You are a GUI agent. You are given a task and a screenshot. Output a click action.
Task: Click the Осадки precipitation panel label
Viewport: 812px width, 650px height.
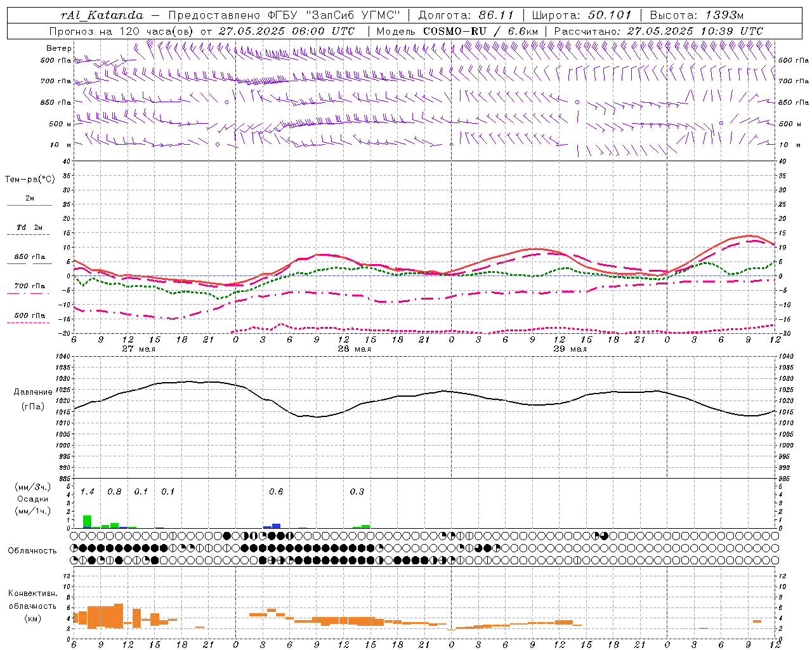click(x=32, y=499)
